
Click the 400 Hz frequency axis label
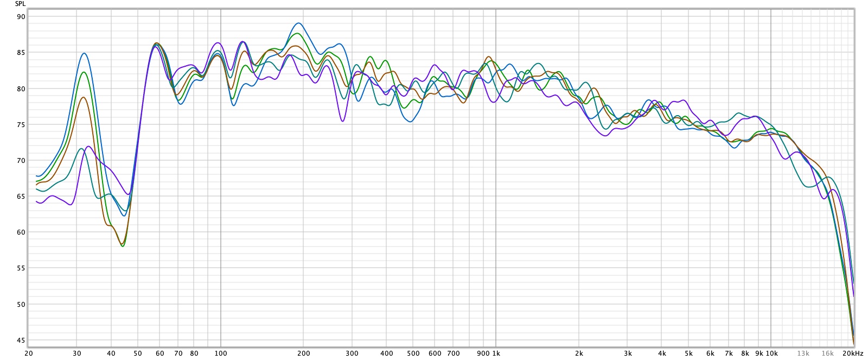[x=387, y=353]
